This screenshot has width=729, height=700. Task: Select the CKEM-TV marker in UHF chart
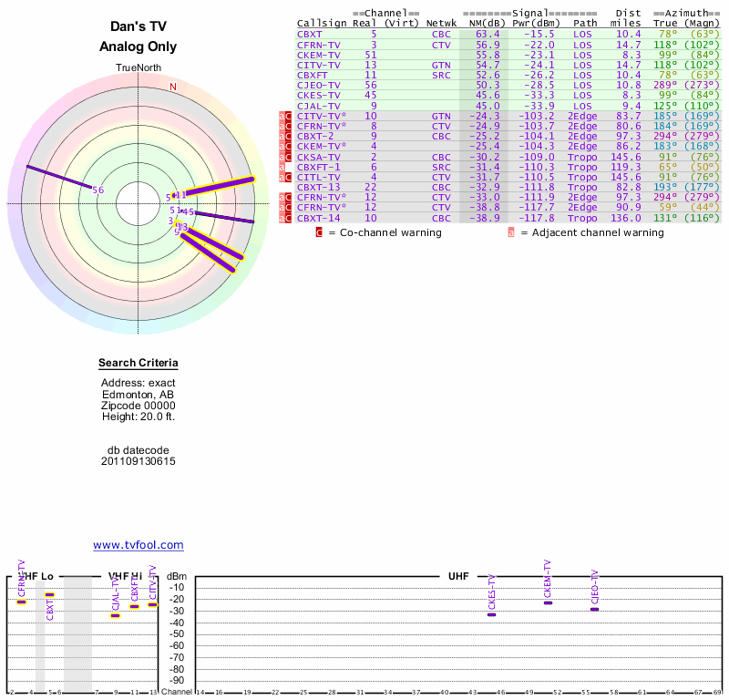[x=548, y=603]
